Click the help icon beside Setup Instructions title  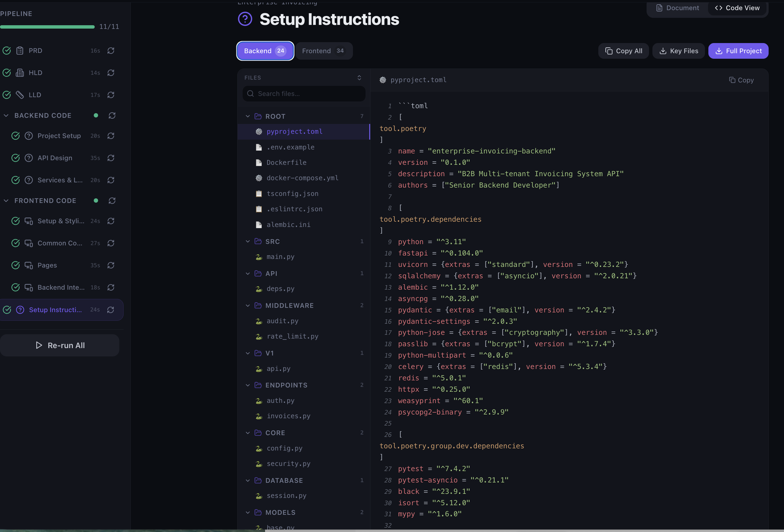point(245,19)
